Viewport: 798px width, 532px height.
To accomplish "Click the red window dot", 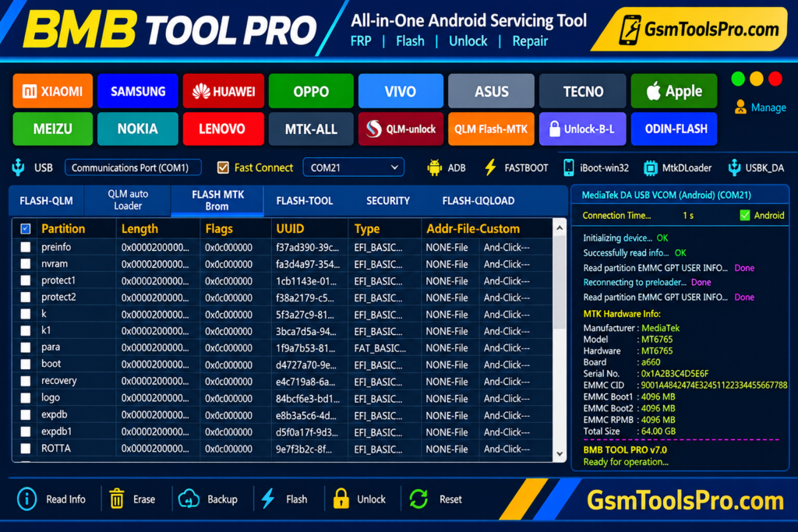I will point(775,79).
